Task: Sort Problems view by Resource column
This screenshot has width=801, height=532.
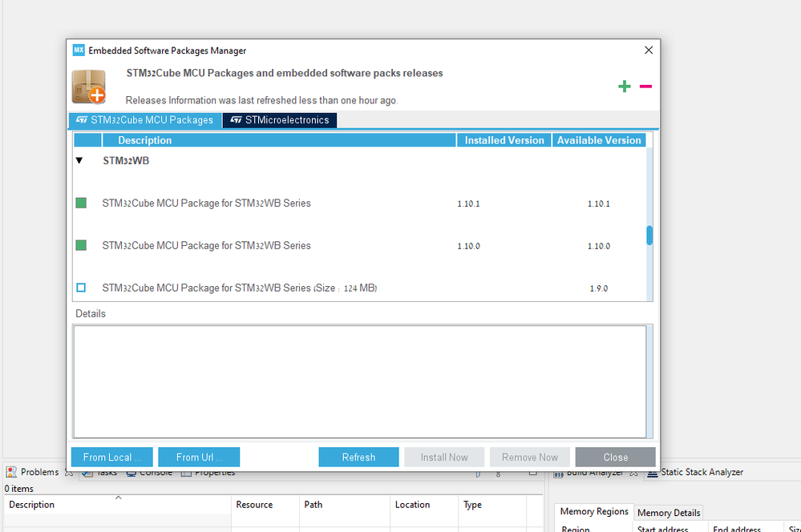Action: coord(265,505)
